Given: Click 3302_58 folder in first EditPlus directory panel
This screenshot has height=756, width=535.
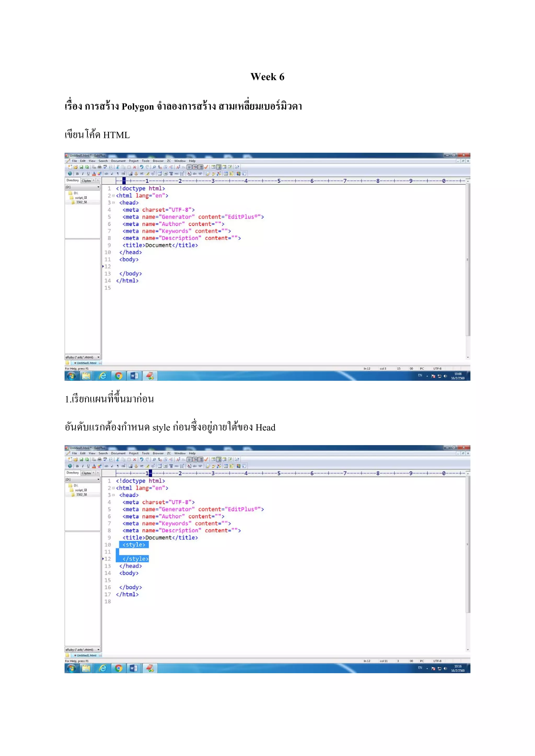Looking at the screenshot, I should tap(81, 202).
